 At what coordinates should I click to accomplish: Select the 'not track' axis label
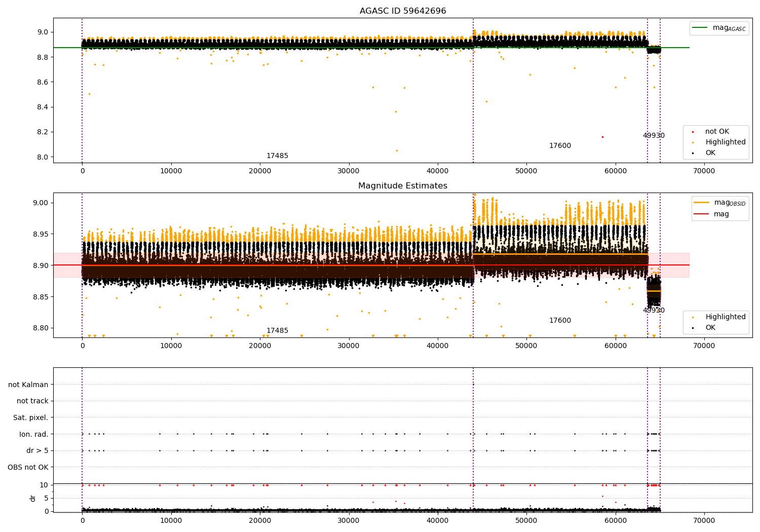32,401
